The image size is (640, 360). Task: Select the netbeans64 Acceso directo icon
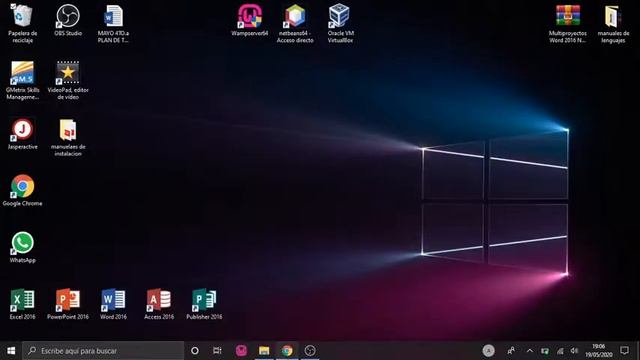tap(295, 23)
